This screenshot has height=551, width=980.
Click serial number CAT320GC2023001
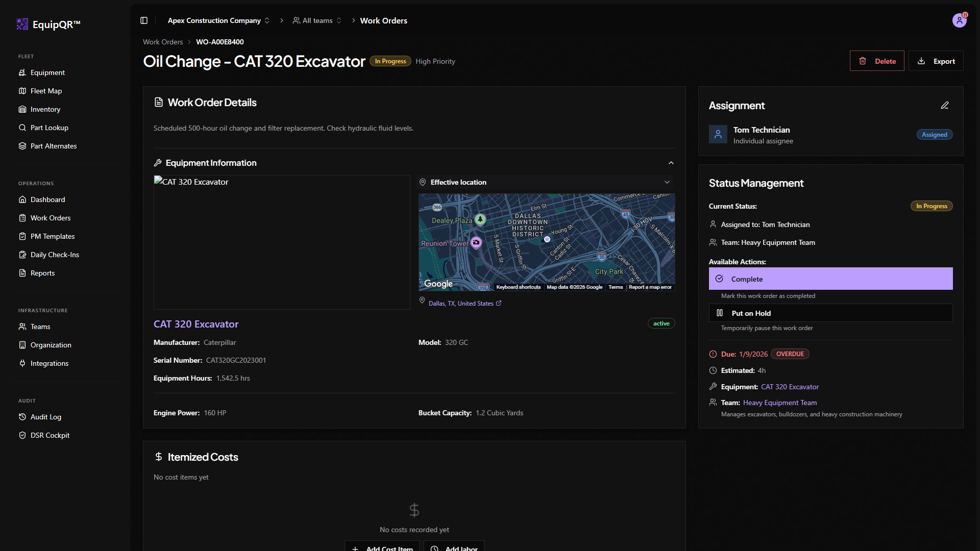[x=236, y=360]
